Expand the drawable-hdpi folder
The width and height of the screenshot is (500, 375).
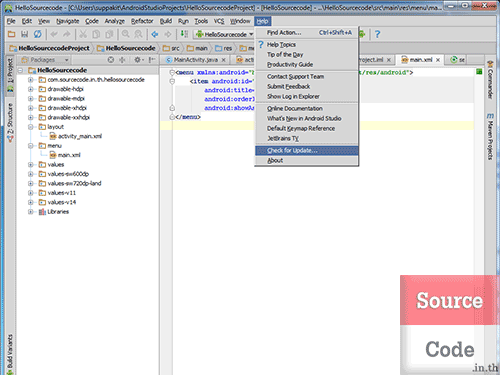click(31, 89)
